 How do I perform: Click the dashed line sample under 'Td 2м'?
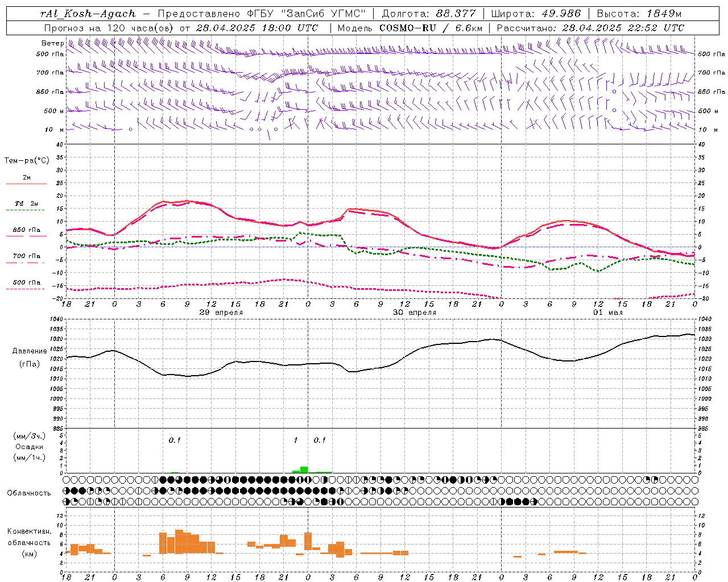26,210
